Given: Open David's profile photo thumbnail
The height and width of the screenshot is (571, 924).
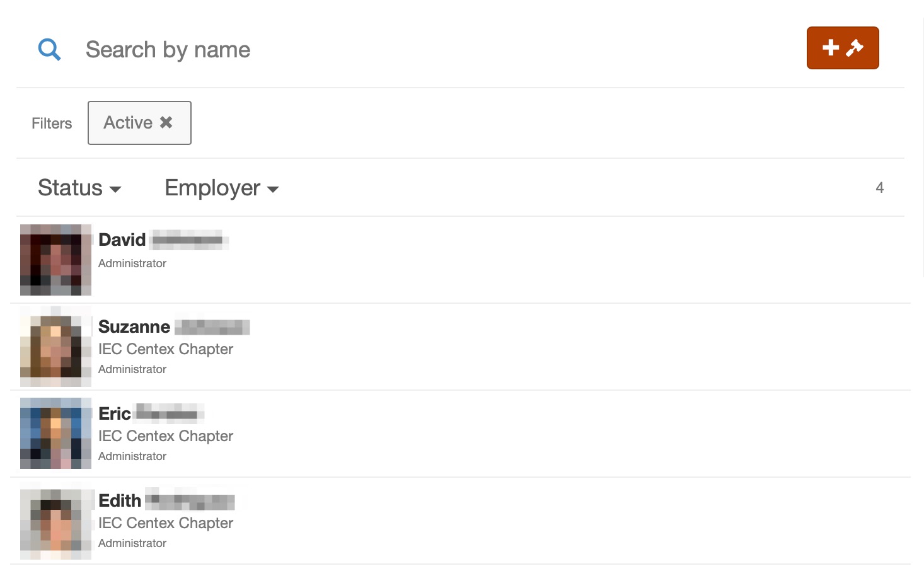Looking at the screenshot, I should click(55, 260).
